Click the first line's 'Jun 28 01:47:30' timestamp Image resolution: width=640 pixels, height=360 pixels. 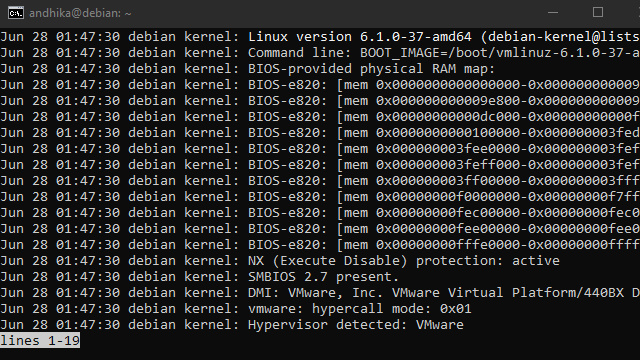coord(60,37)
